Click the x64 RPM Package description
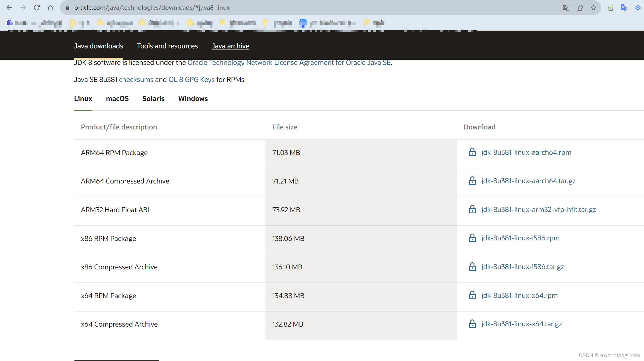Viewport: 644px width, 361px height. coord(109,296)
